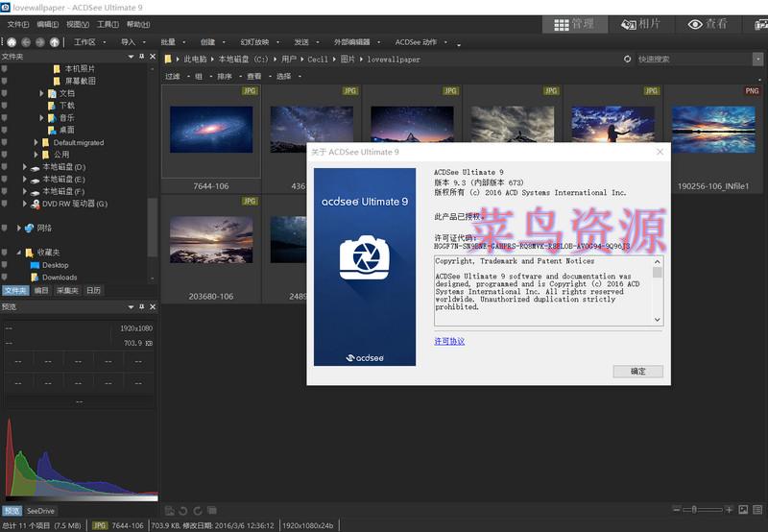The image size is (768, 532).
Task: Expand the 音乐 folder node
Action: point(41,117)
